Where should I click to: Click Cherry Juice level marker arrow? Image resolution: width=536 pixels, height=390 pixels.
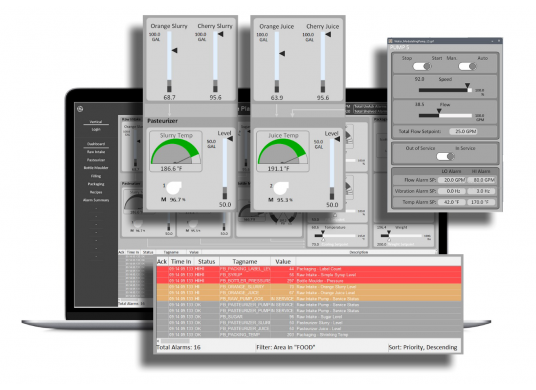click(x=328, y=34)
